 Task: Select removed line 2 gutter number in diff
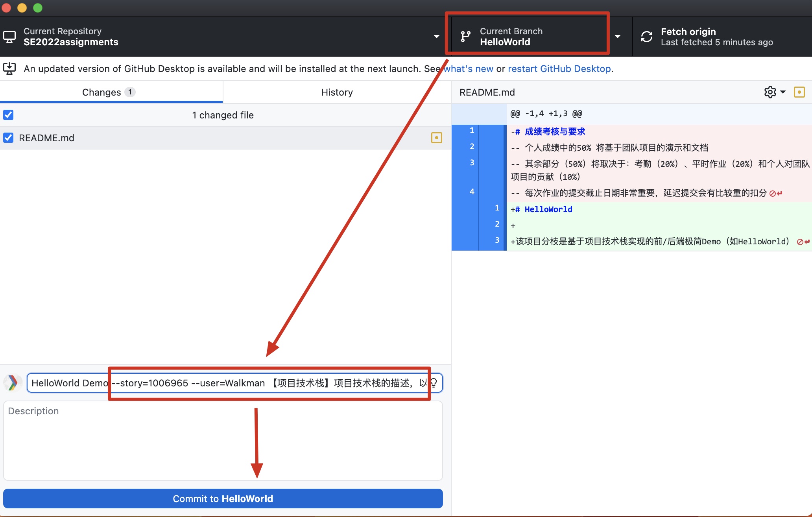point(472,146)
